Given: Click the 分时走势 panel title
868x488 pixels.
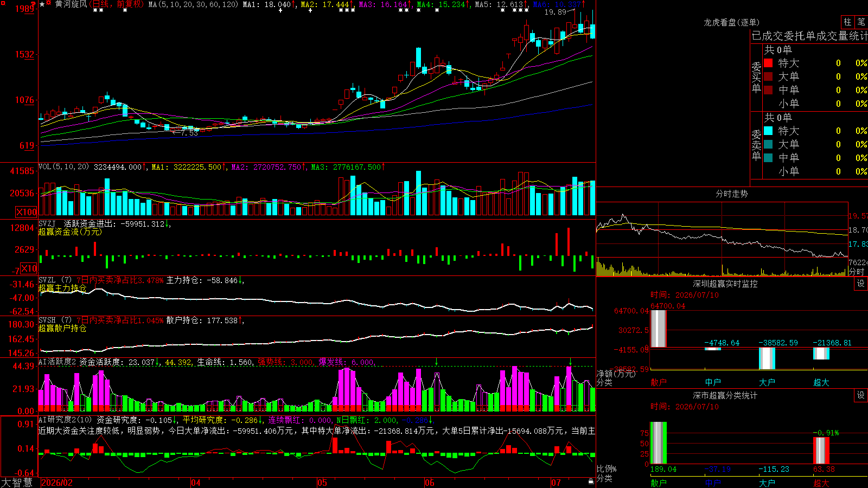Looking at the screenshot, I should [x=731, y=194].
